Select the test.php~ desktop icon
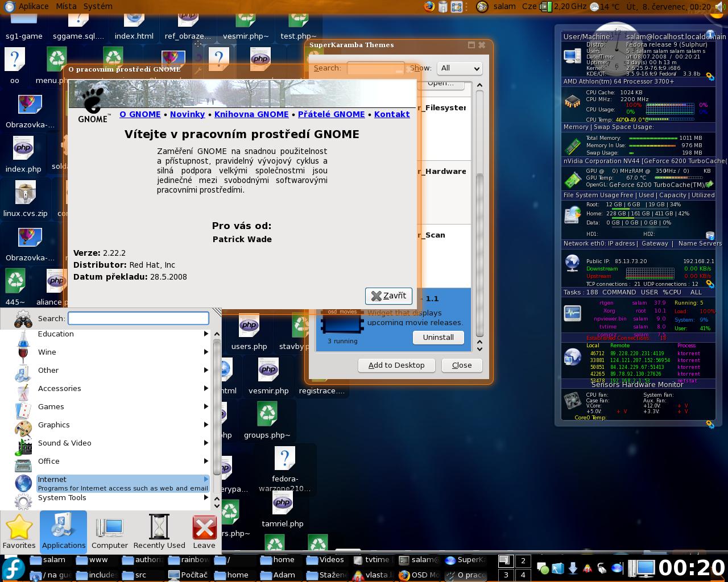The height and width of the screenshot is (582, 728). [299, 27]
